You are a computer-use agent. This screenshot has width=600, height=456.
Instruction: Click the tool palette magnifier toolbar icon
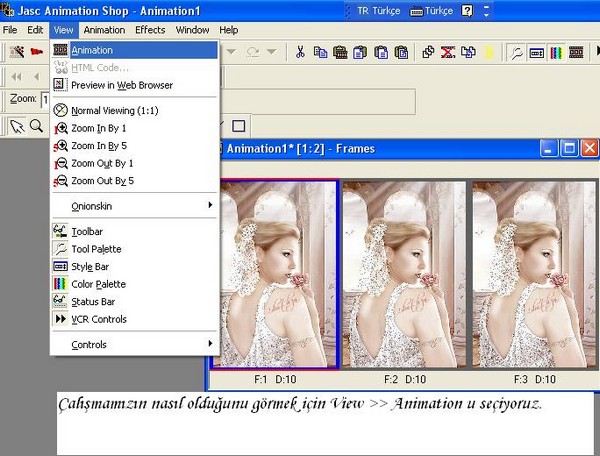click(x=516, y=51)
